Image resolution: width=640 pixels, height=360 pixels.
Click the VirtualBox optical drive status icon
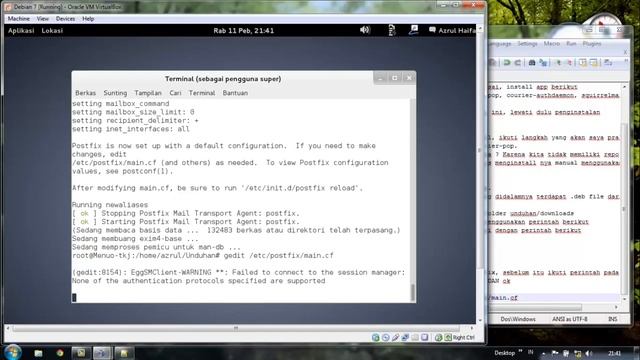[385, 338]
